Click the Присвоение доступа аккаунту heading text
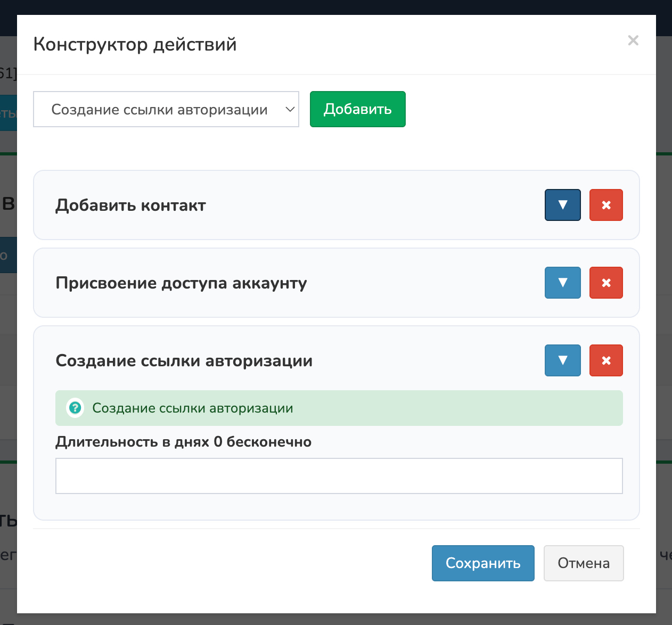The image size is (672, 625). (x=181, y=283)
